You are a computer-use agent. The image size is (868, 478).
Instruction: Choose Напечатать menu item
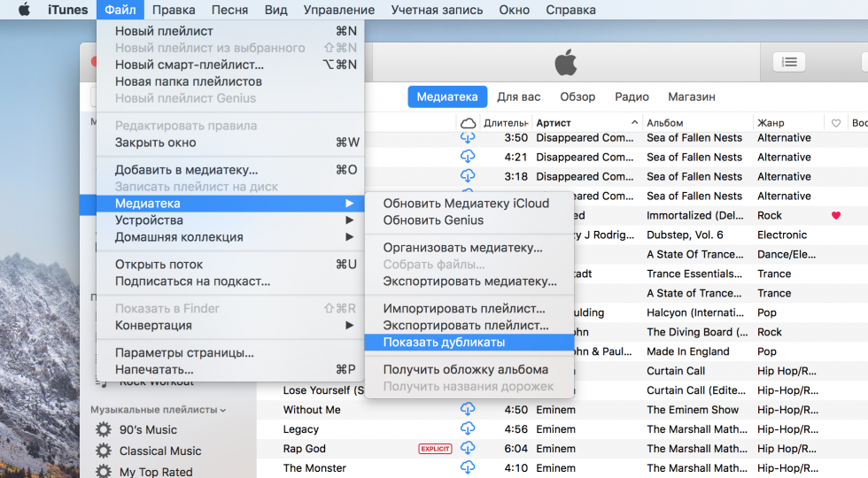point(230,369)
